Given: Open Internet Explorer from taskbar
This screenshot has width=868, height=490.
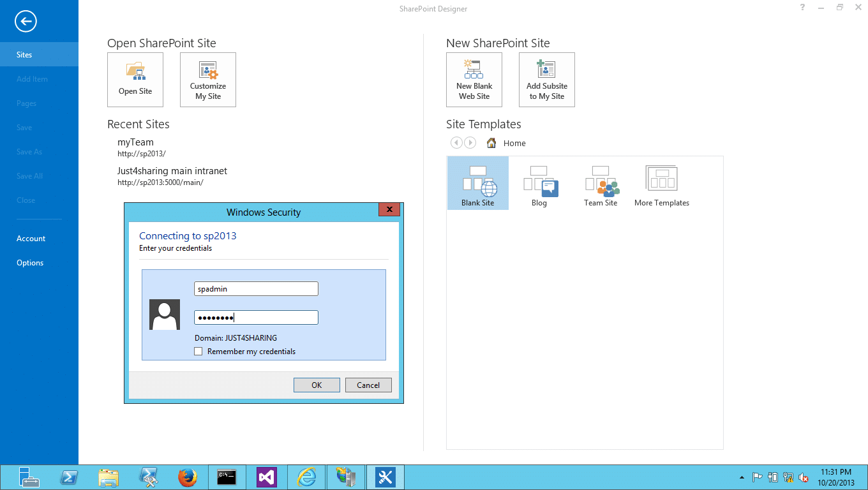Looking at the screenshot, I should pyautogui.click(x=306, y=477).
